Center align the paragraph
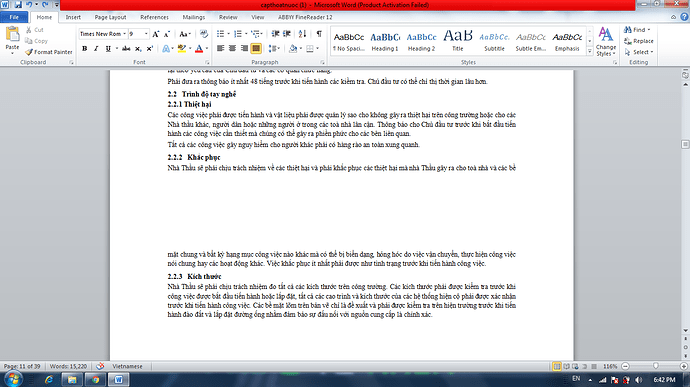Viewport: 690px width, 387px height. click(232, 48)
